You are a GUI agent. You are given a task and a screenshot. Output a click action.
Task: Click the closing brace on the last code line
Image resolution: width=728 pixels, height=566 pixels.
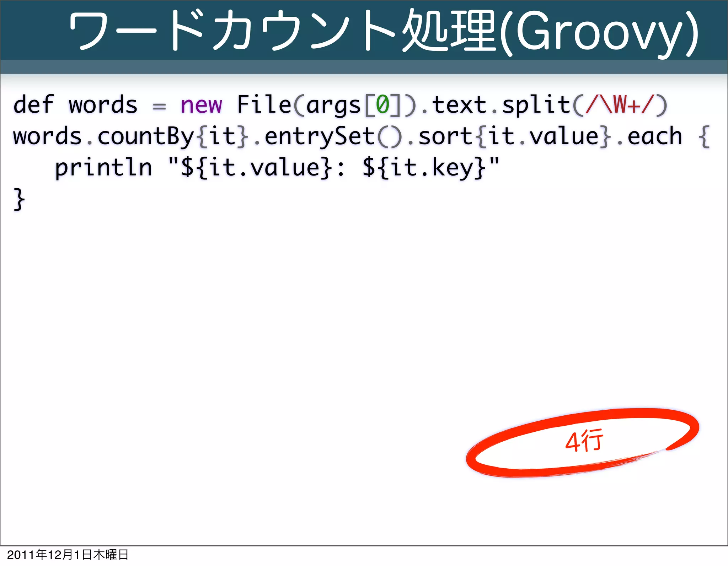point(19,199)
